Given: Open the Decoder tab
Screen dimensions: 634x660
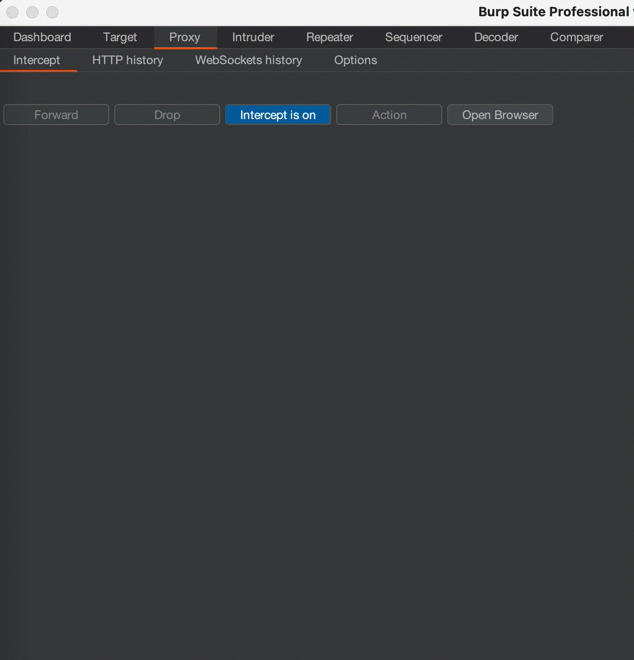Looking at the screenshot, I should pyautogui.click(x=496, y=37).
